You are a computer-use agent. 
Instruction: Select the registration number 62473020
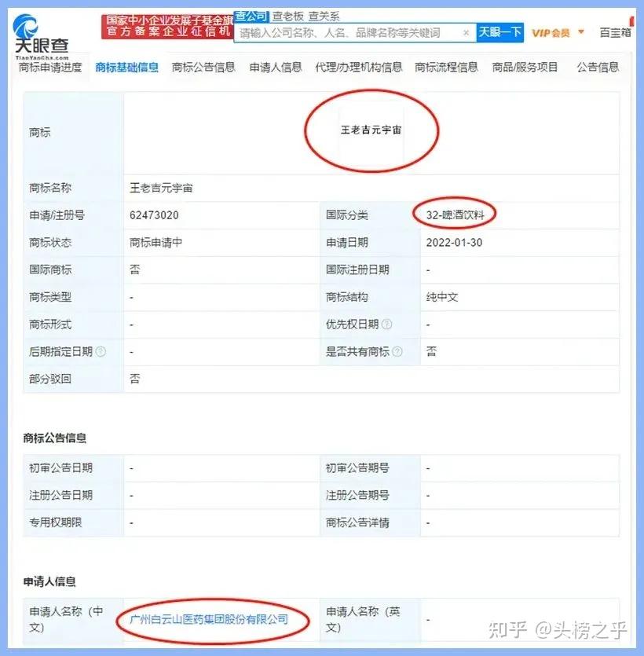coord(154,215)
